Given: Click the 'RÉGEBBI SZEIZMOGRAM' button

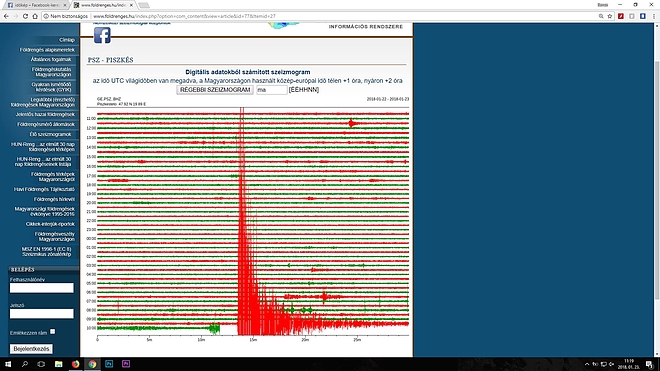Looking at the screenshot, I should coord(215,90).
